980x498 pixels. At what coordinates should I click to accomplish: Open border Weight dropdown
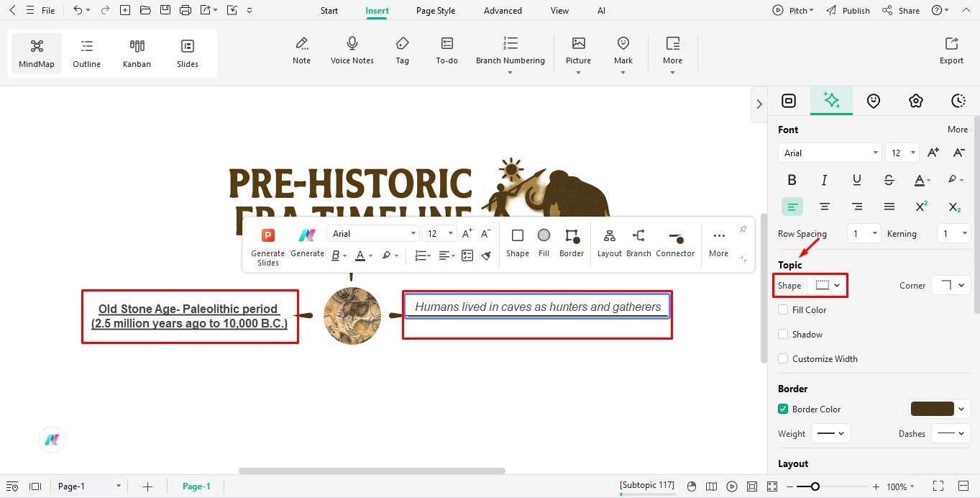pyautogui.click(x=831, y=434)
